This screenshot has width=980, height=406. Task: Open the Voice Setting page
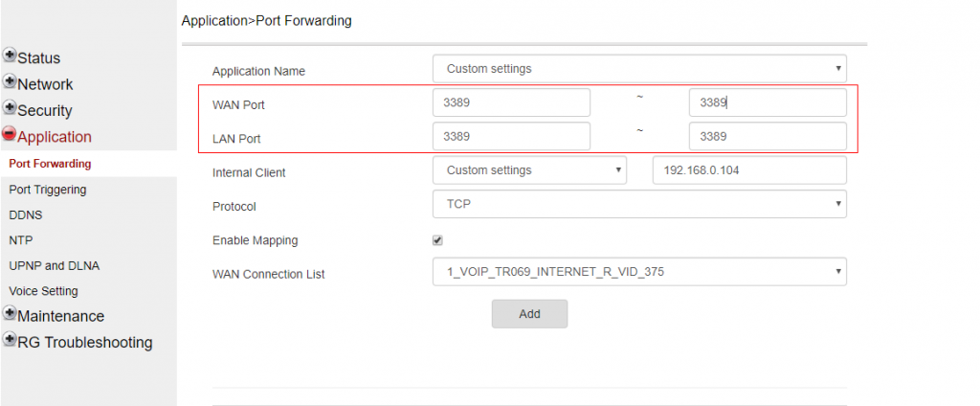click(x=44, y=291)
